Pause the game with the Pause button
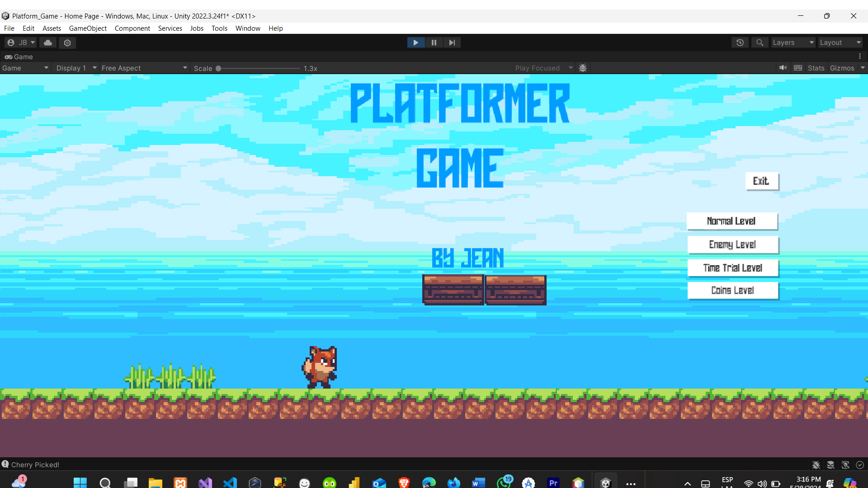Image resolution: width=868 pixels, height=488 pixels. [x=434, y=42]
